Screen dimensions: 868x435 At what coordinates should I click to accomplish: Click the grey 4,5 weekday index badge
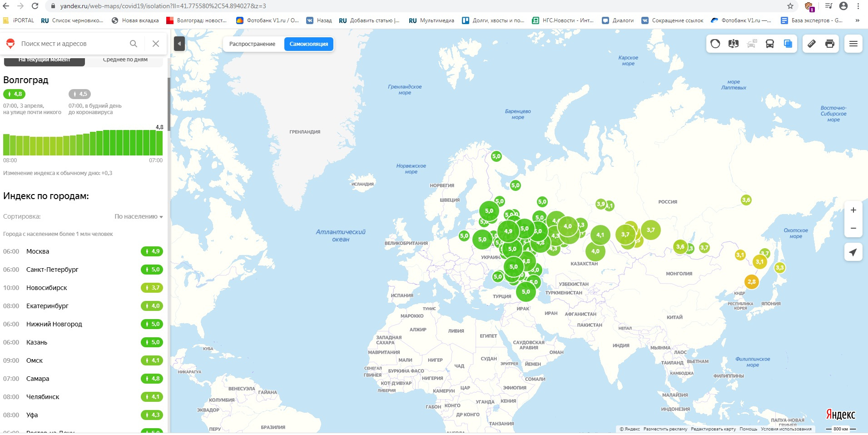79,94
